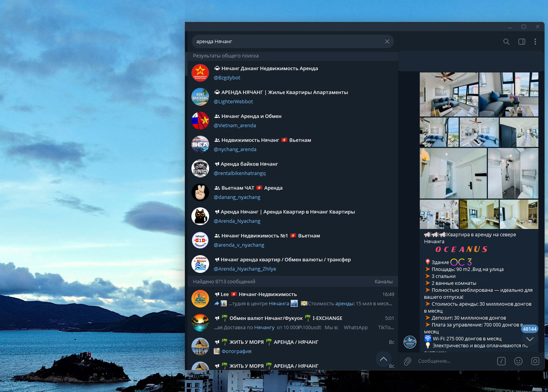
Task: Open the bot commands slash icon
Action: click(x=501, y=361)
